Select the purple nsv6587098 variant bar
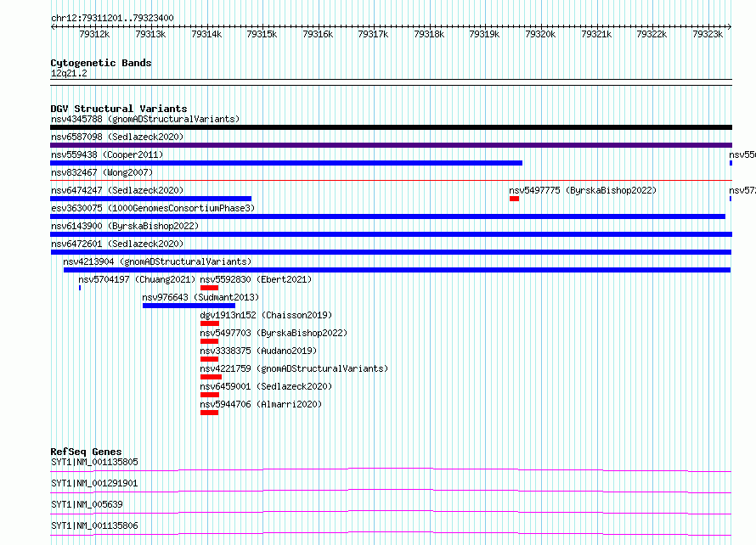 point(391,145)
